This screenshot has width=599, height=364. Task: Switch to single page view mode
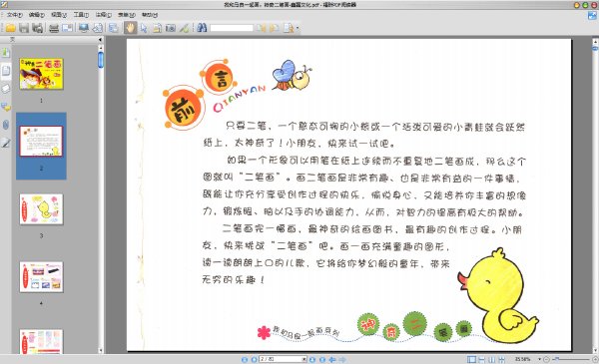coord(472,359)
